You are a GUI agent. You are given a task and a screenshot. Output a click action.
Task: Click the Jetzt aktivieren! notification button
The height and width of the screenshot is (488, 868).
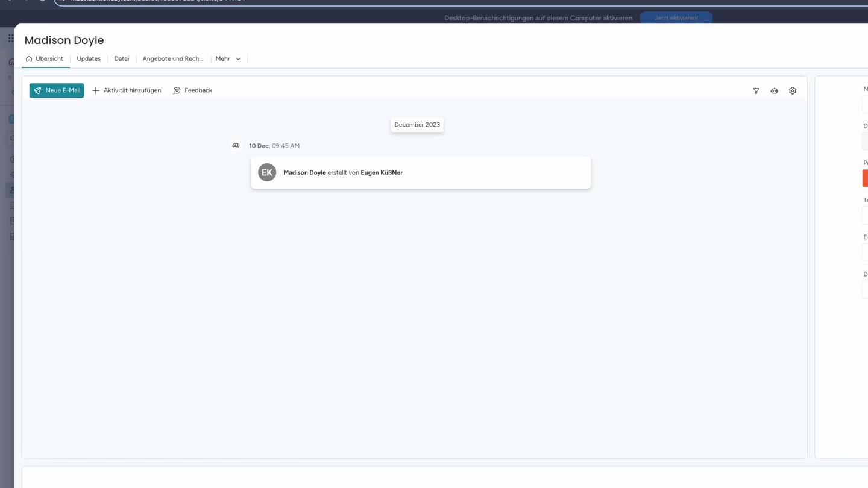tap(676, 18)
